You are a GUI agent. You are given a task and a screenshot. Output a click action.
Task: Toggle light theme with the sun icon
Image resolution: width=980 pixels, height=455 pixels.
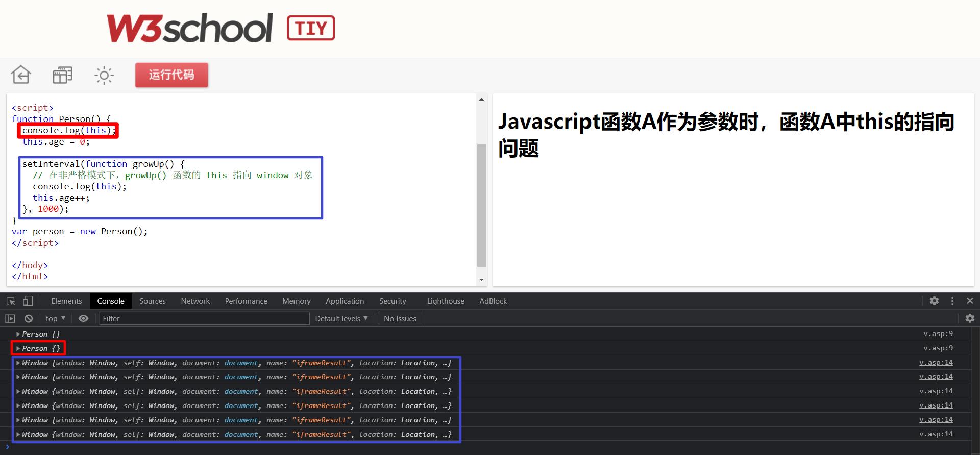coord(104,75)
